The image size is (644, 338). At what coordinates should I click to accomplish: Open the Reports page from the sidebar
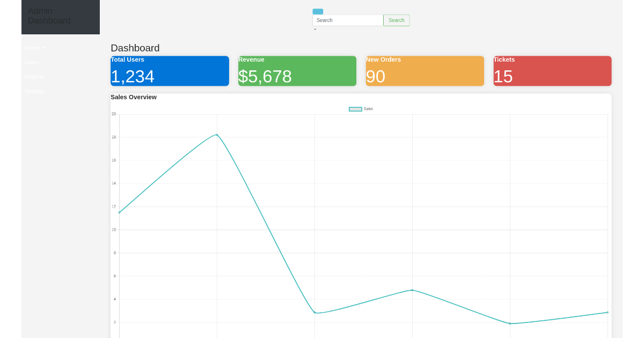coord(34,77)
